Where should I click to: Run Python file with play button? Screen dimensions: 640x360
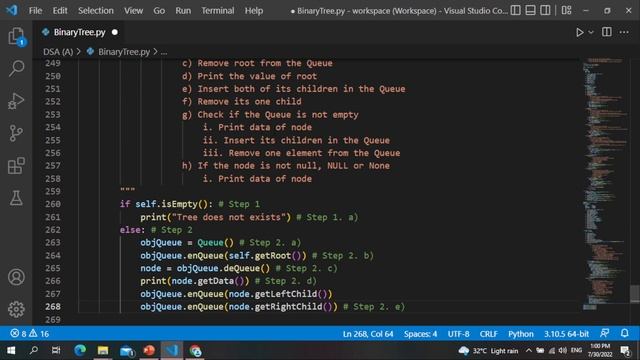(579, 32)
